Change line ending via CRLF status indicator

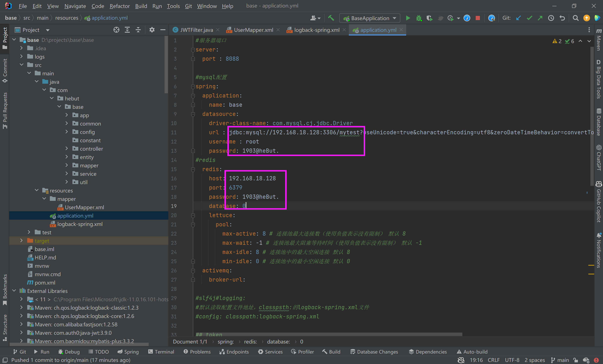494,360
